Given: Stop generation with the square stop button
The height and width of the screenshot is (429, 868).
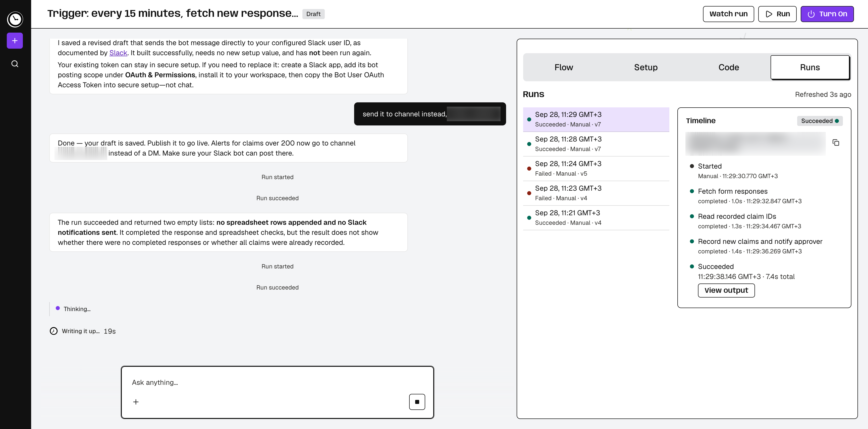Looking at the screenshot, I should [x=417, y=402].
